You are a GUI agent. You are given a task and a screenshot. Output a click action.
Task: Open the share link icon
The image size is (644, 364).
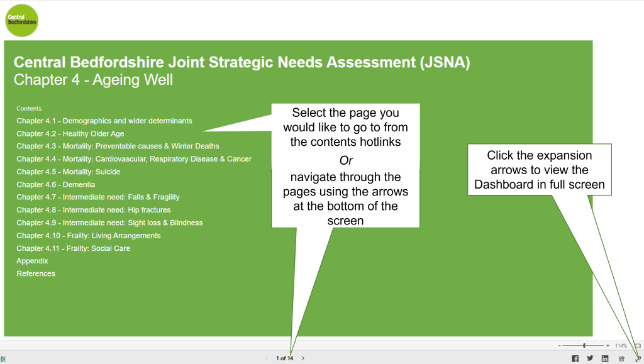point(621,359)
